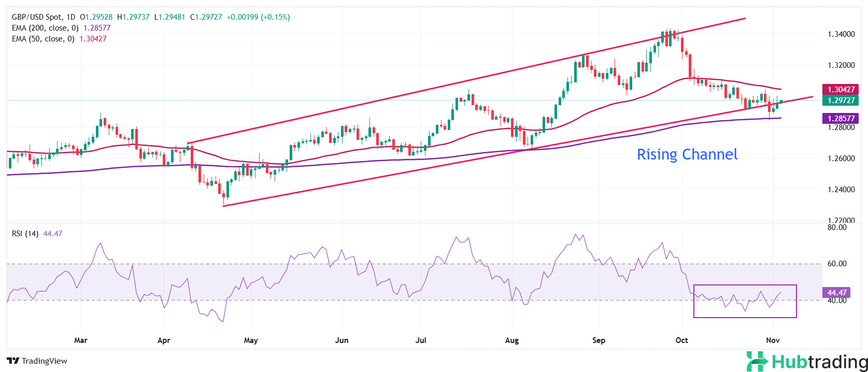Select the EMA (200, close, 0) indicator label

pos(45,28)
